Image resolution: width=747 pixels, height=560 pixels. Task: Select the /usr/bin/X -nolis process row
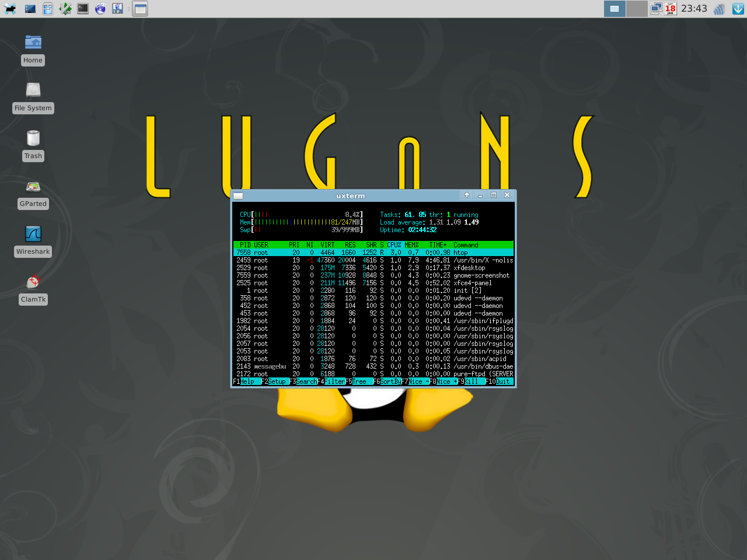(373, 260)
